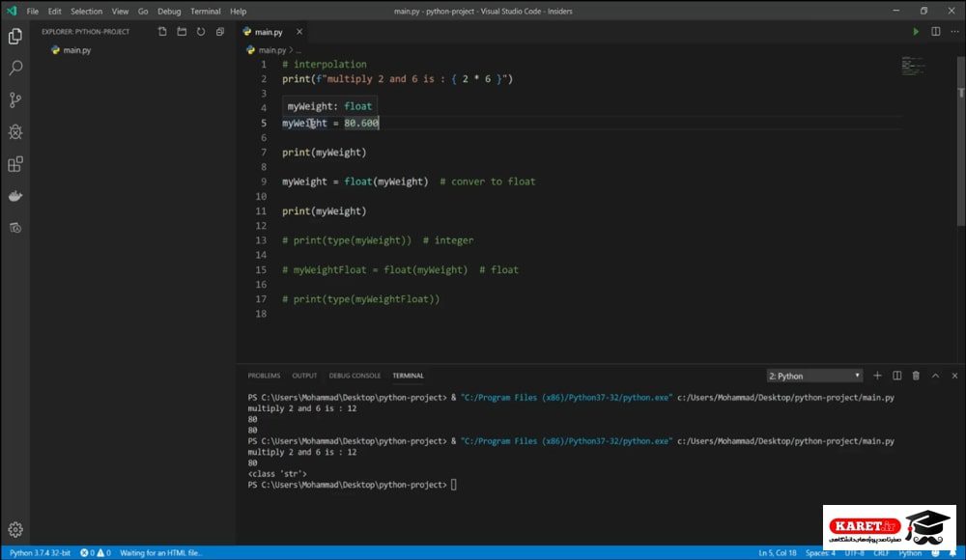966x560 pixels.
Task: Open the Extensions view
Action: [x=15, y=164]
